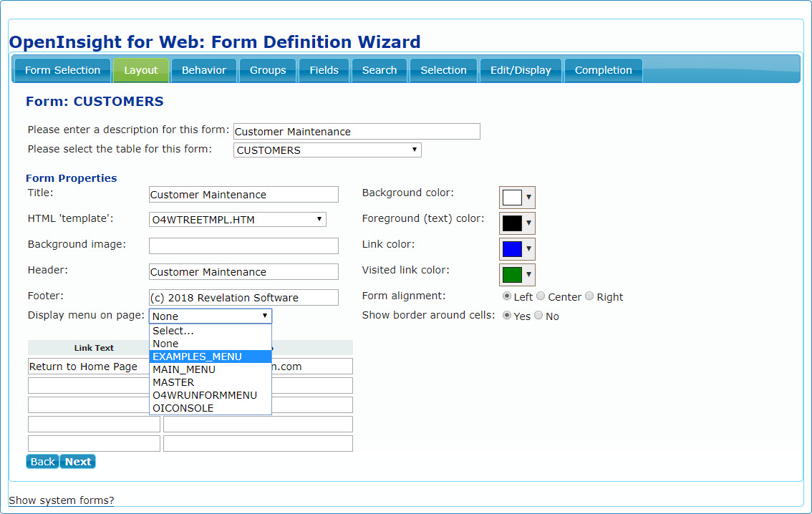Open the Foreground text color arrow

[528, 223]
